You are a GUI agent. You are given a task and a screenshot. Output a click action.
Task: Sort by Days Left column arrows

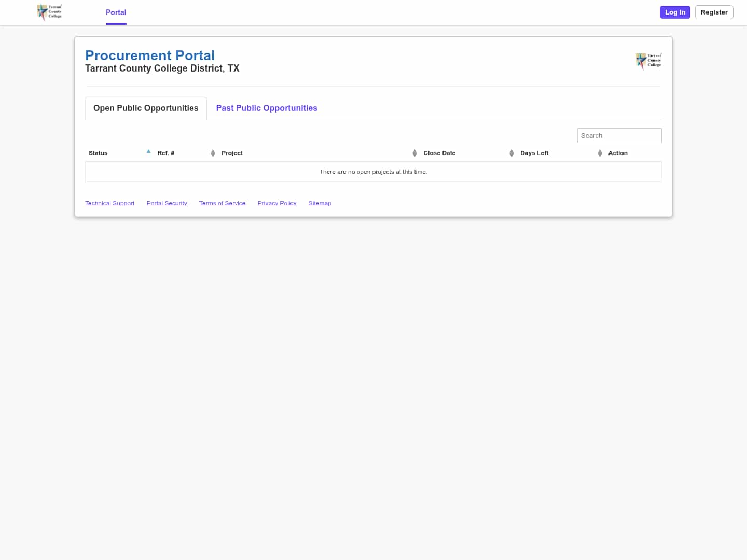click(600, 153)
